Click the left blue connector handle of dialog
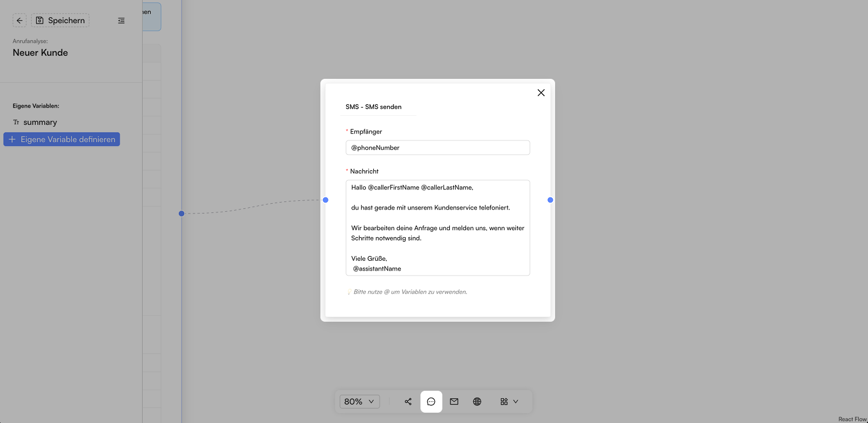This screenshot has height=423, width=868. (326, 200)
